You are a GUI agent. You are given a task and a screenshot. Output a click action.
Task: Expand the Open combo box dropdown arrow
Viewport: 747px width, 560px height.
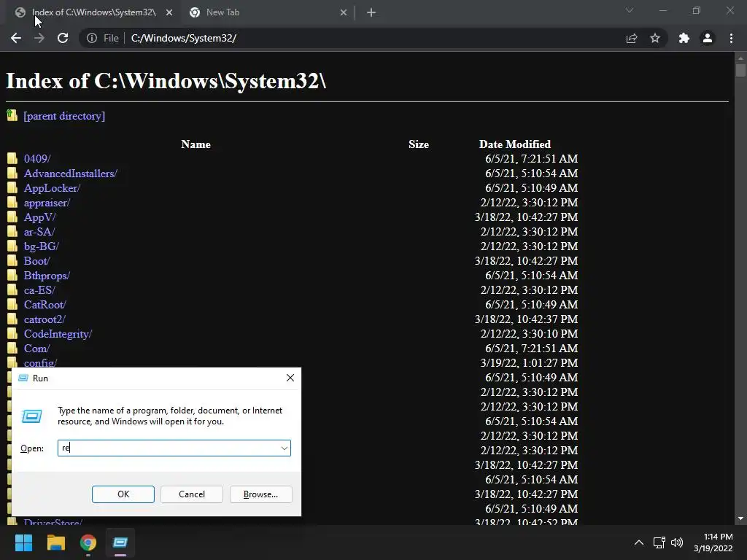285,448
